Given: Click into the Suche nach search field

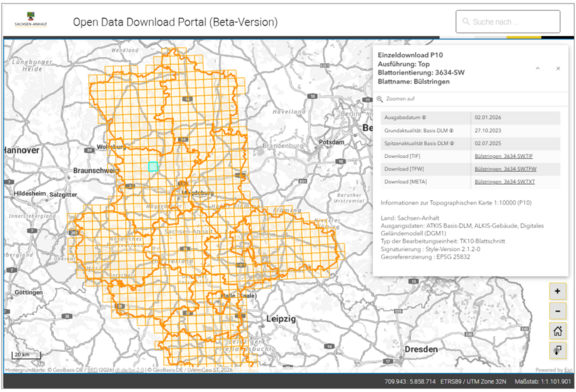Looking at the screenshot, I should click(508, 22).
